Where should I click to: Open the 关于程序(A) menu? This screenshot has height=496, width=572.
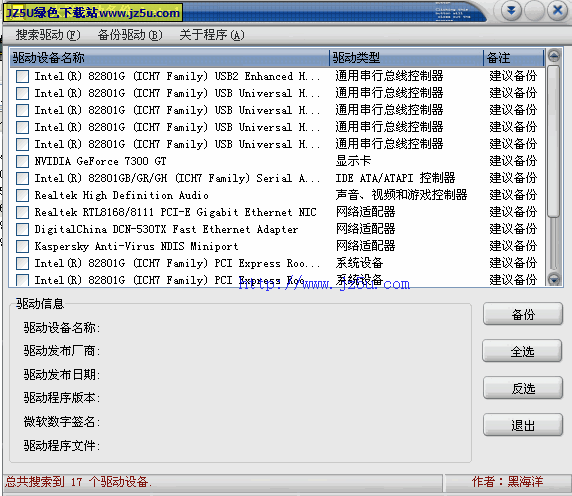(x=212, y=35)
